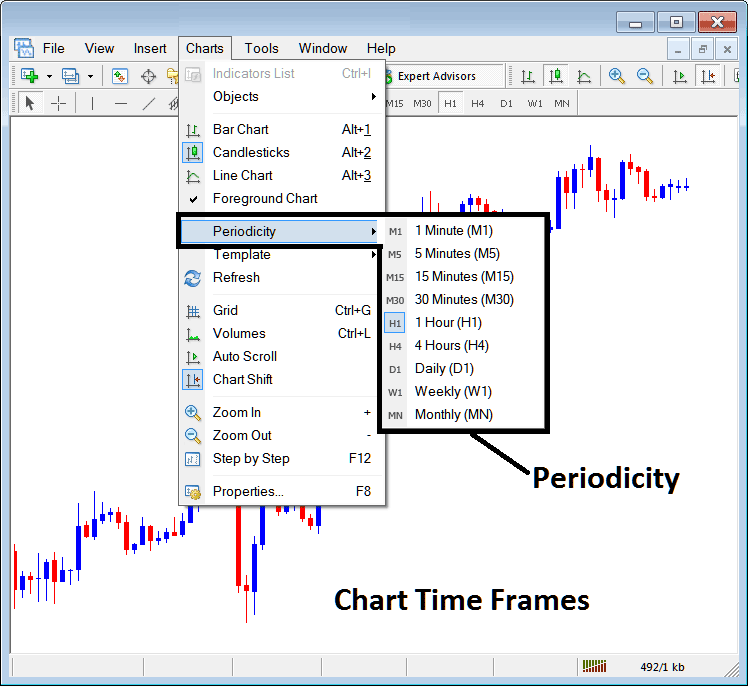Image resolution: width=748 pixels, height=687 pixels.
Task: Toggle Chart Shift in Charts menu
Action: (242, 379)
